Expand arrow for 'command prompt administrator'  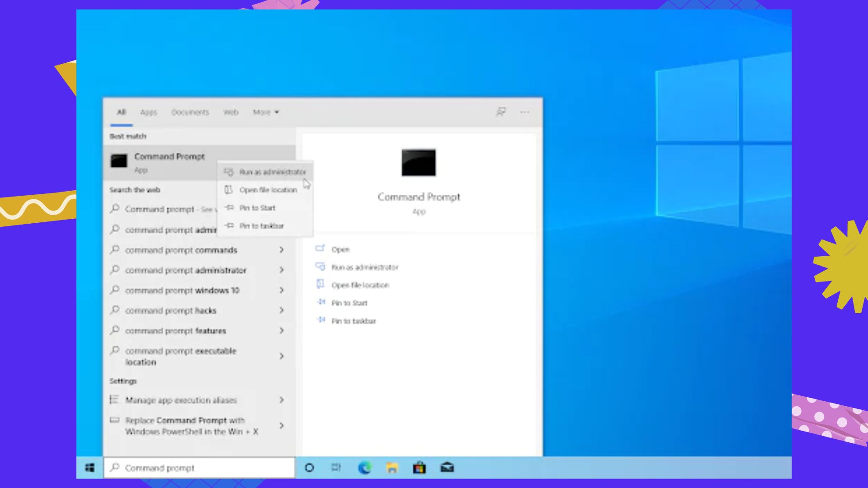(x=282, y=270)
